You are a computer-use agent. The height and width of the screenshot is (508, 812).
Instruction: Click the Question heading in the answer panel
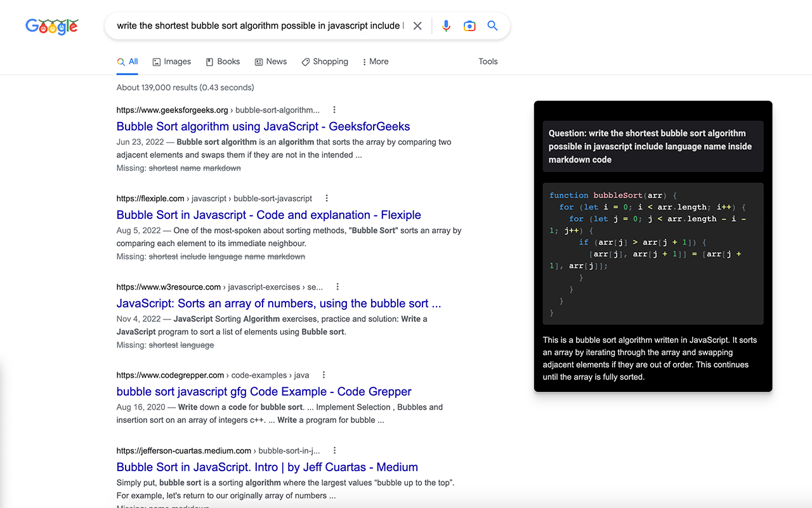653,146
